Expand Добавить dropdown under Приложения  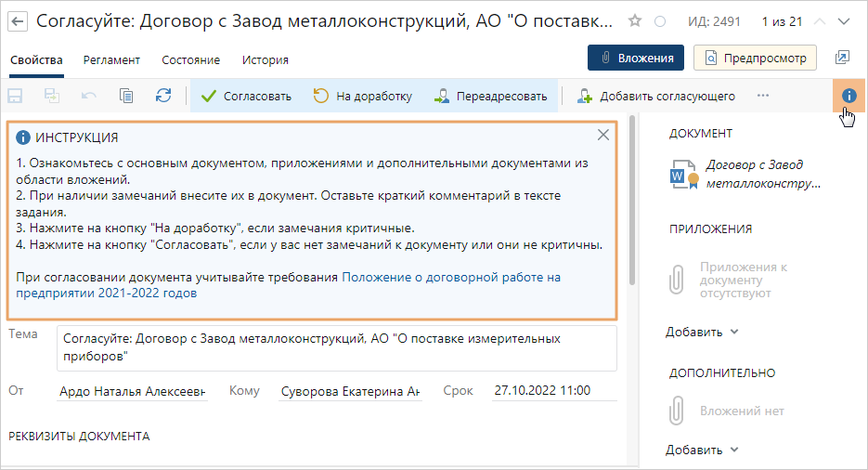click(702, 332)
